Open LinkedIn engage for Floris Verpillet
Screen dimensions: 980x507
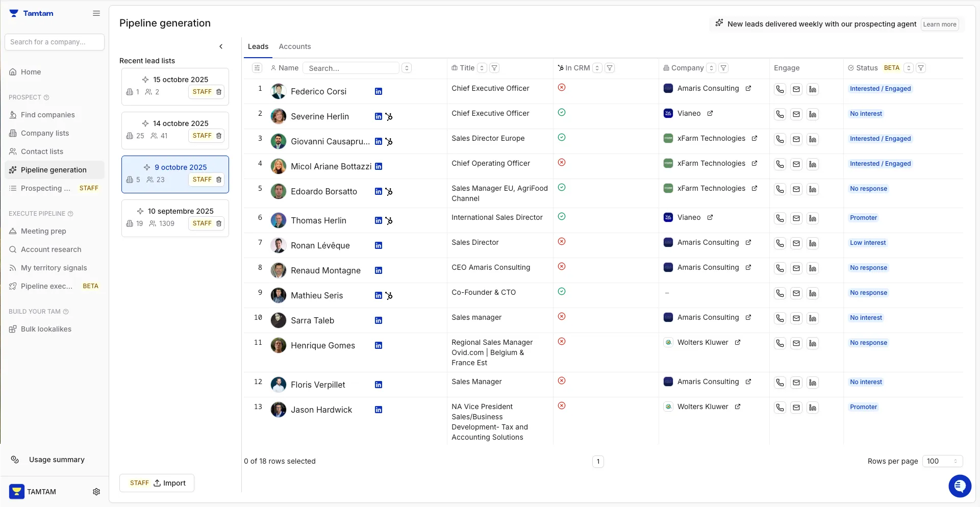tap(813, 383)
